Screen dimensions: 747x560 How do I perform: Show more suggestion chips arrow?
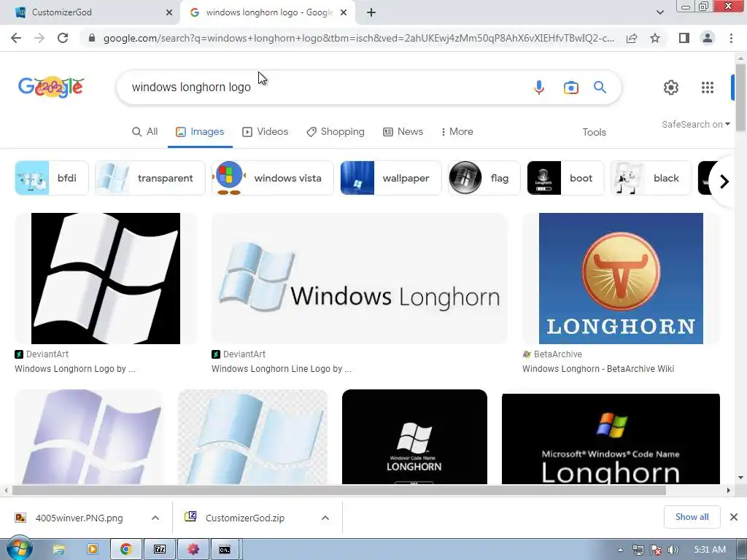724,182
